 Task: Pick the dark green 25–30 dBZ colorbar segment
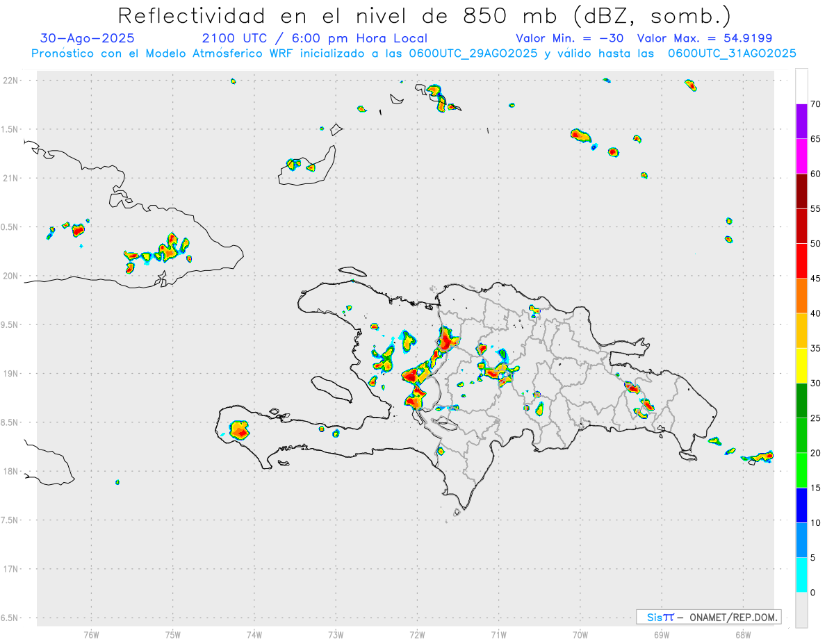[x=801, y=401]
